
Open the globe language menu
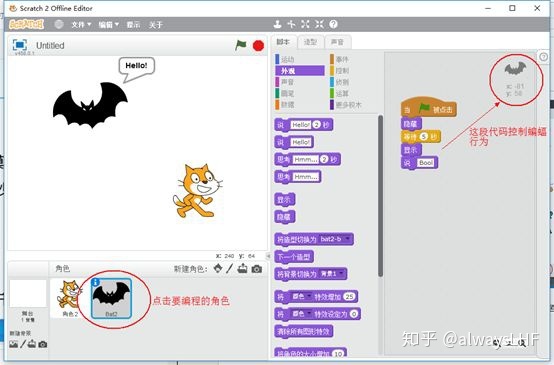59,24
